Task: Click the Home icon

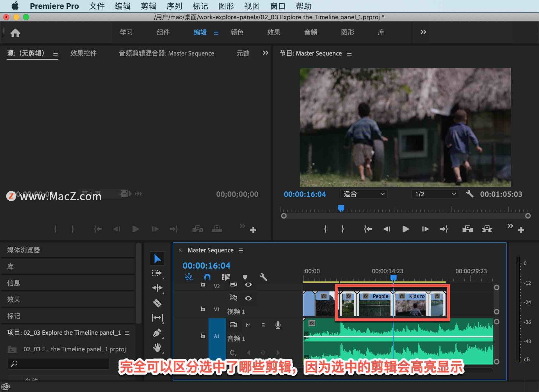Action: (15, 33)
